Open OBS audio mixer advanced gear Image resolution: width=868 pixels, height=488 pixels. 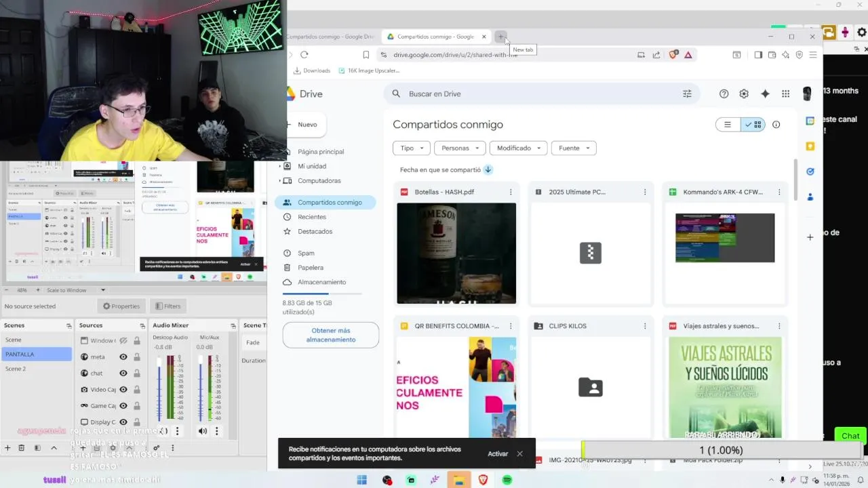pos(157,448)
